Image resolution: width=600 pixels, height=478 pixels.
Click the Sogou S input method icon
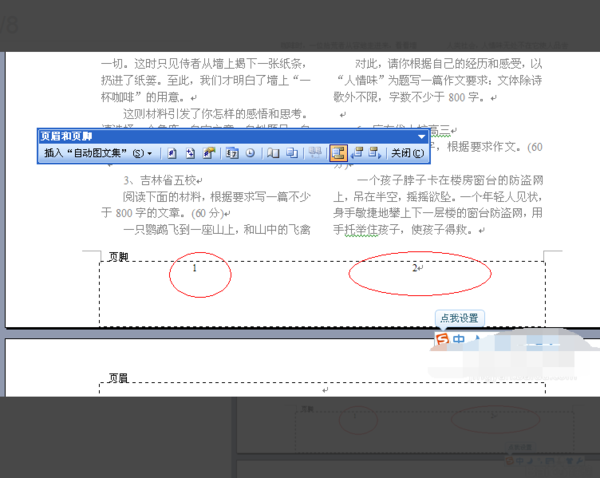point(442,339)
